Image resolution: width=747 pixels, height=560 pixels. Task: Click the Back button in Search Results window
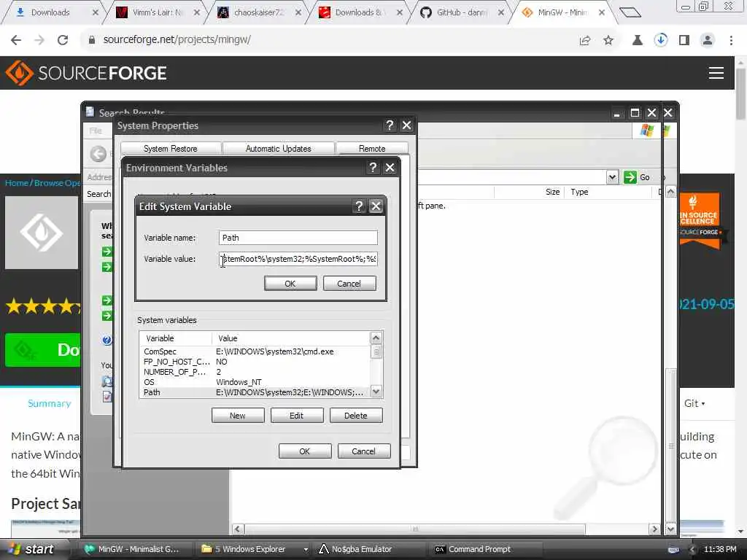point(98,154)
